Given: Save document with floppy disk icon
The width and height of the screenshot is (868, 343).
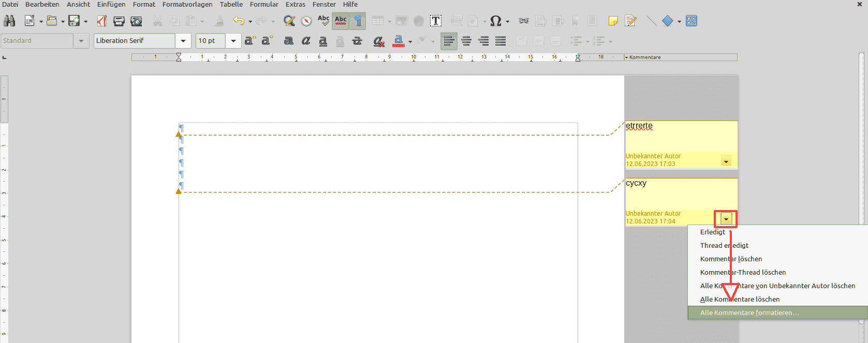Looking at the screenshot, I should 74,21.
